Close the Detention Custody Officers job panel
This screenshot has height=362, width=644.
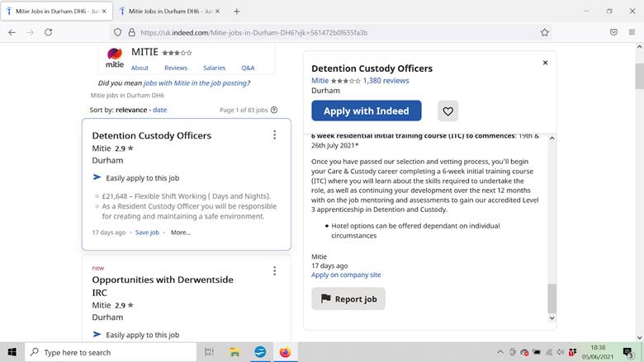[x=545, y=63]
